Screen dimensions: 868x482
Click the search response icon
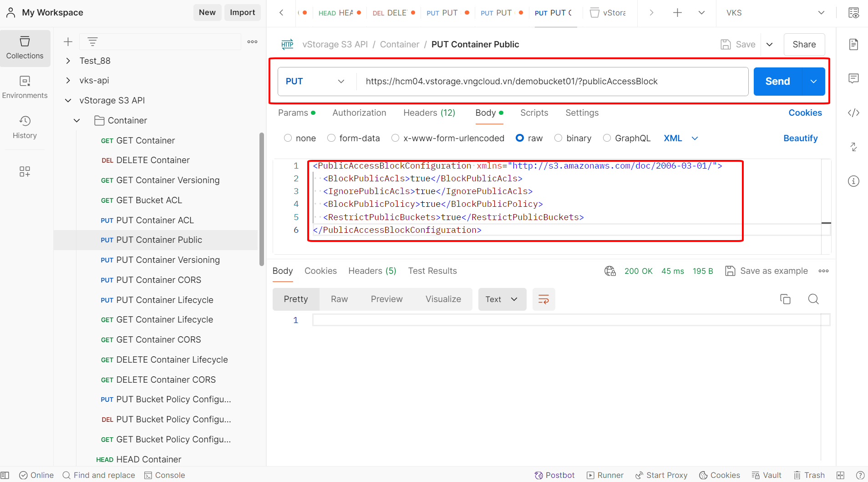tap(813, 299)
